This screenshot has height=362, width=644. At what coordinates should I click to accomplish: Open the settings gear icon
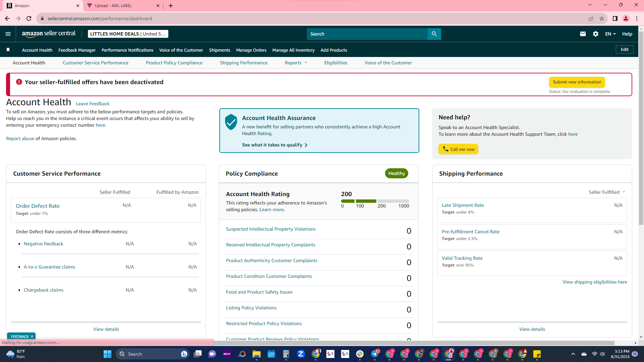point(596,34)
